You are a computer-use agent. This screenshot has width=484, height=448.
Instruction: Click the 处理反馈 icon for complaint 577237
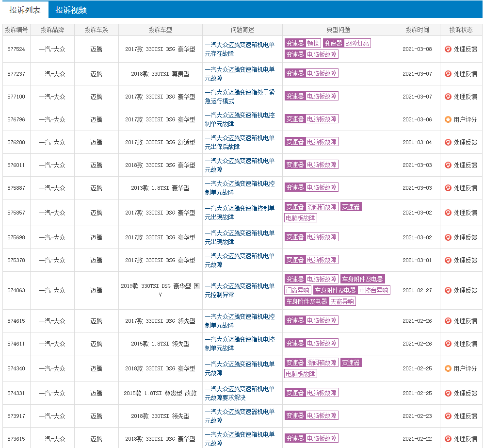[x=448, y=74]
